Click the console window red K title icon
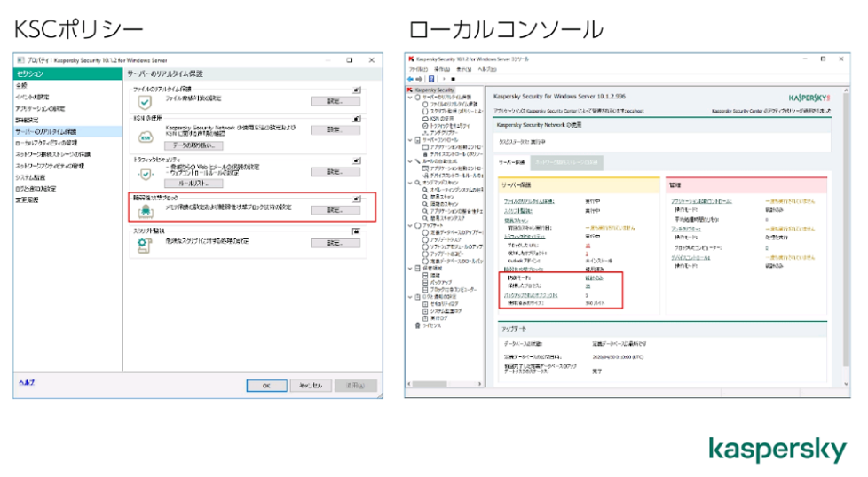Viewport: 868px width, 477px height. click(x=411, y=59)
